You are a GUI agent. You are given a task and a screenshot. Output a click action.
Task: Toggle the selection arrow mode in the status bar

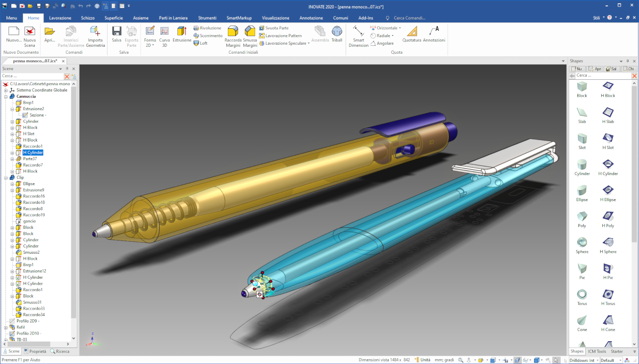coord(556,360)
